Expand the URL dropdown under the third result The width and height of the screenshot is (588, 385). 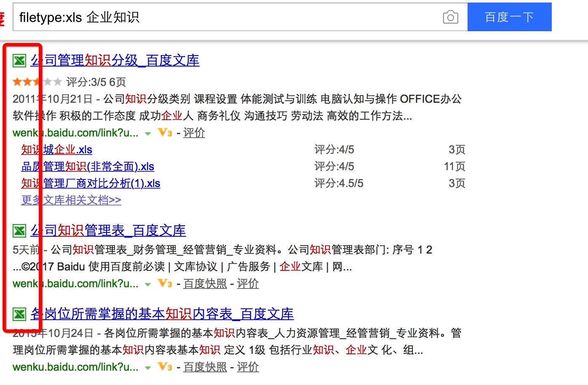(147, 367)
